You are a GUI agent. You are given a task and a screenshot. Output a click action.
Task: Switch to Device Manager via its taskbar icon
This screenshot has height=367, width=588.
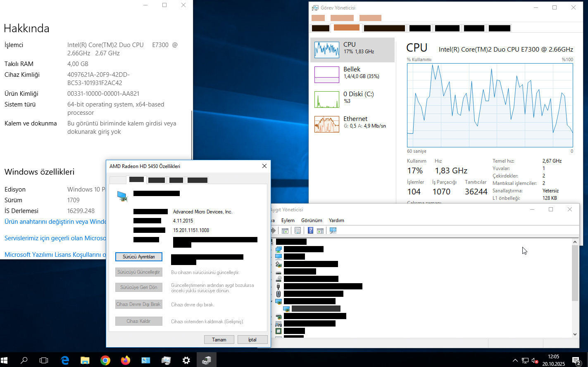[207, 360]
